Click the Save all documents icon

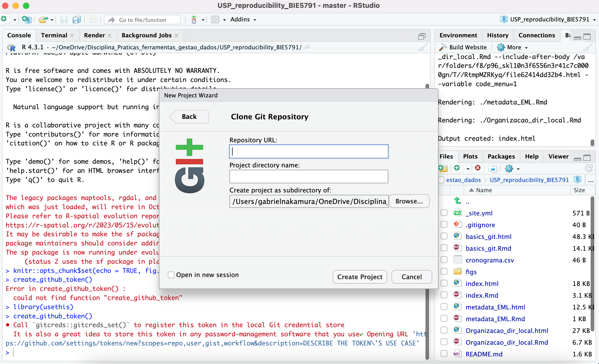77,20
